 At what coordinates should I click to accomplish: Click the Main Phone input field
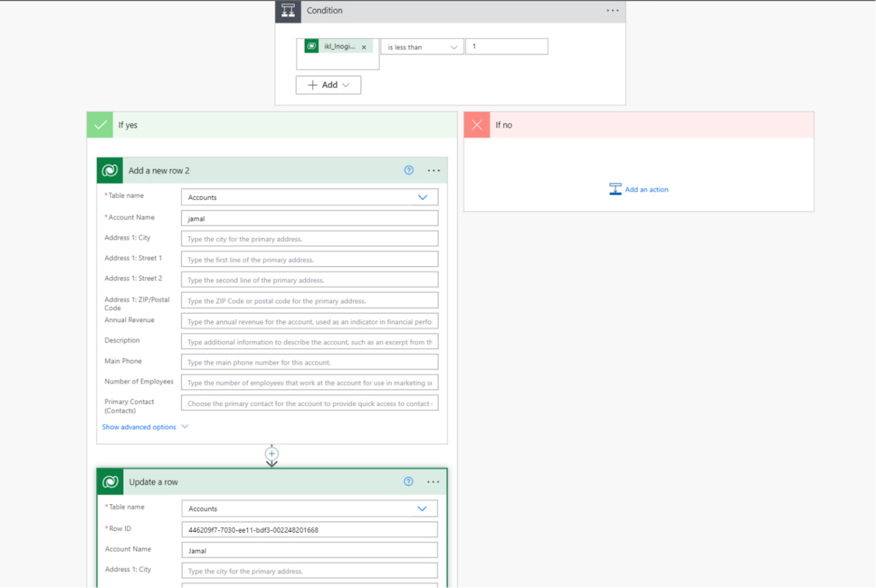point(310,362)
